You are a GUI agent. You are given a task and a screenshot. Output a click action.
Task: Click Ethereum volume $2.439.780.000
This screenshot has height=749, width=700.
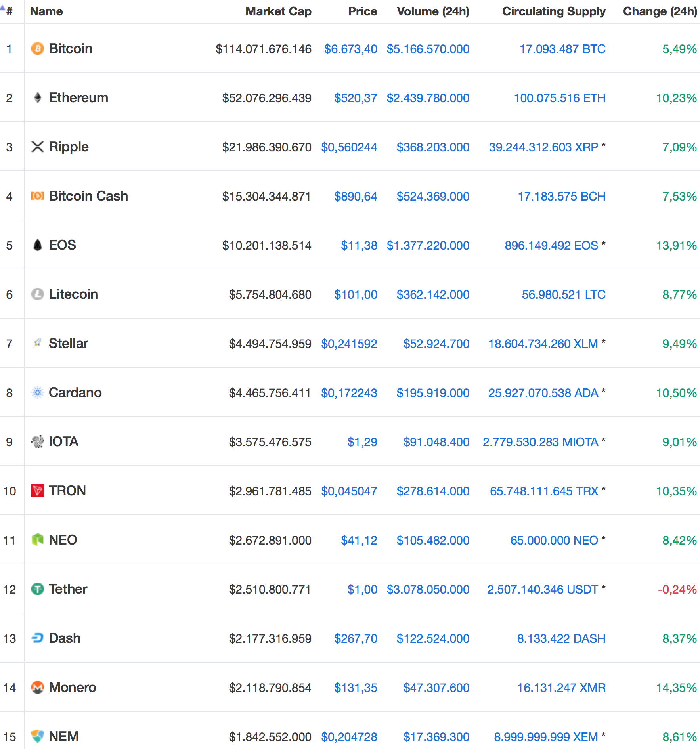pos(428,98)
